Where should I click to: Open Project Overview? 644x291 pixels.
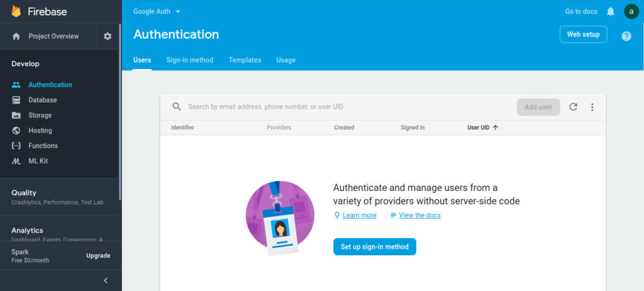[53, 36]
